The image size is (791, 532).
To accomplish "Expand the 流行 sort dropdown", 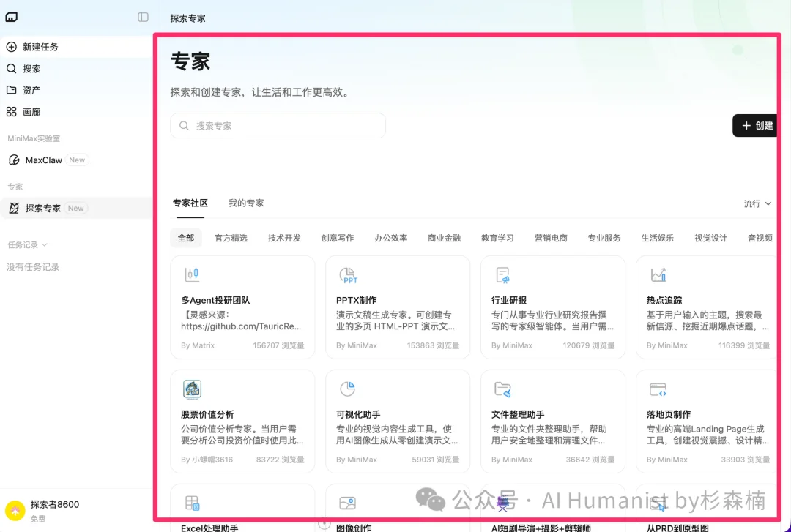I will [757, 203].
